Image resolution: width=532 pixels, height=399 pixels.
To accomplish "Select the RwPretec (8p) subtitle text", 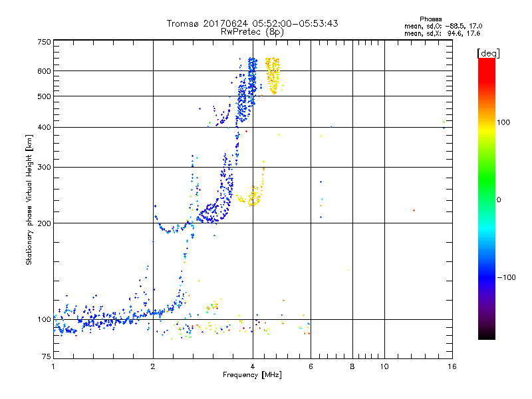I will pos(252,31).
